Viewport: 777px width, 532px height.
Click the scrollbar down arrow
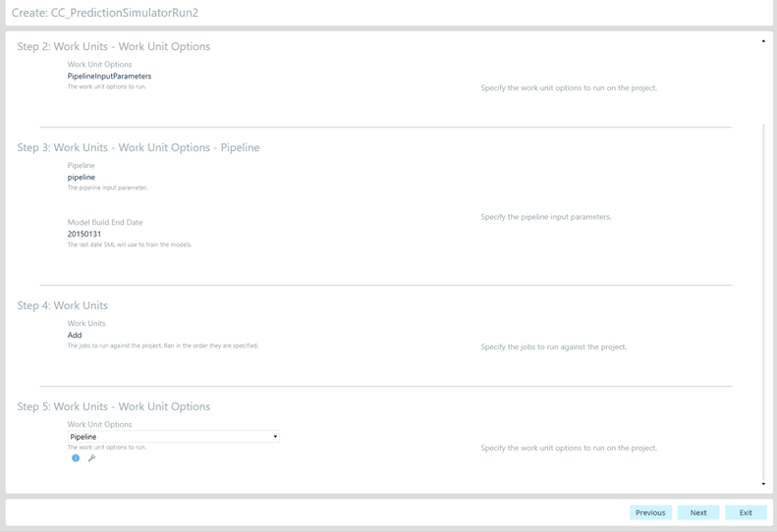click(763, 484)
